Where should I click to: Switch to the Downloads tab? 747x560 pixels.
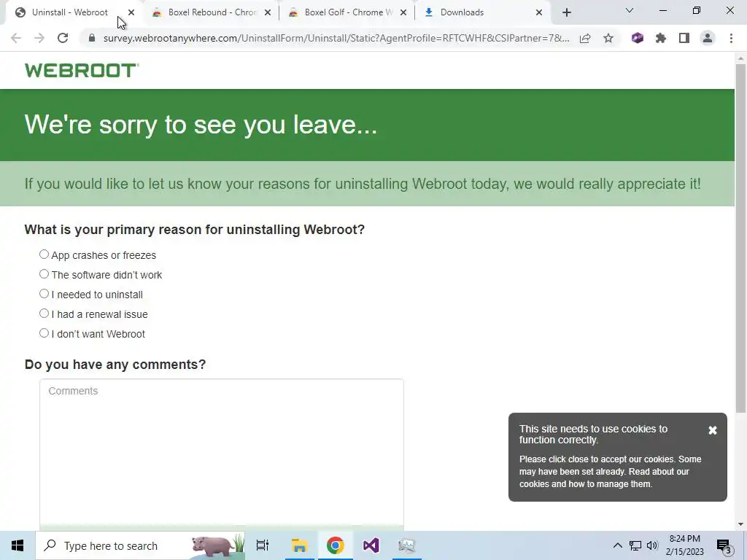pyautogui.click(x=483, y=12)
